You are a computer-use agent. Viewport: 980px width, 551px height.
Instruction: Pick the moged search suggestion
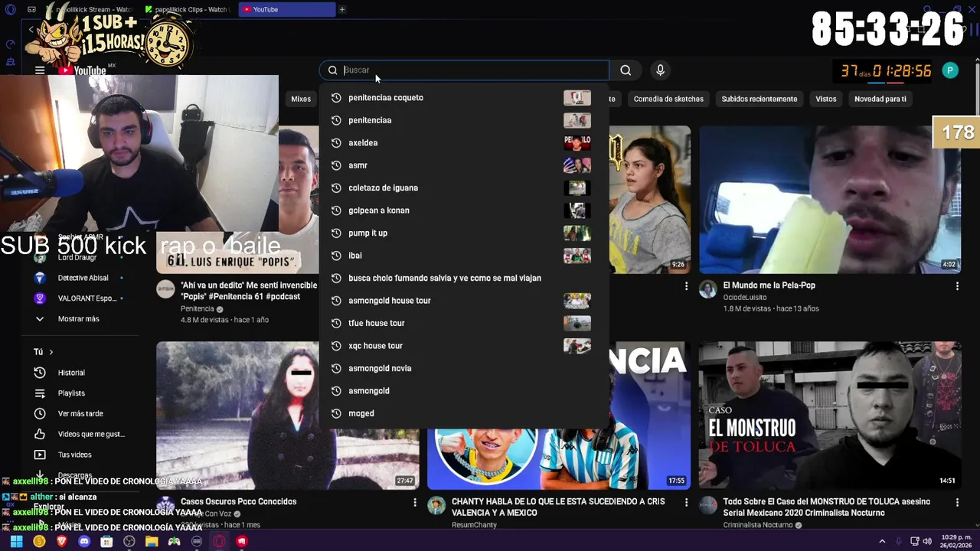(x=464, y=413)
